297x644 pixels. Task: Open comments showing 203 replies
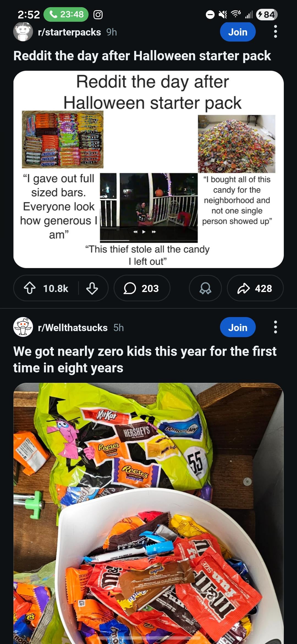[x=142, y=288]
